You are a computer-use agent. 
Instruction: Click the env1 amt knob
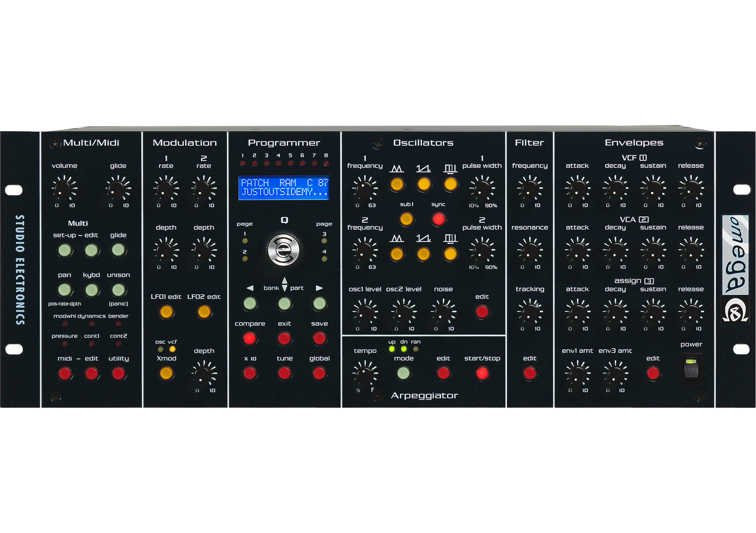coord(577,373)
